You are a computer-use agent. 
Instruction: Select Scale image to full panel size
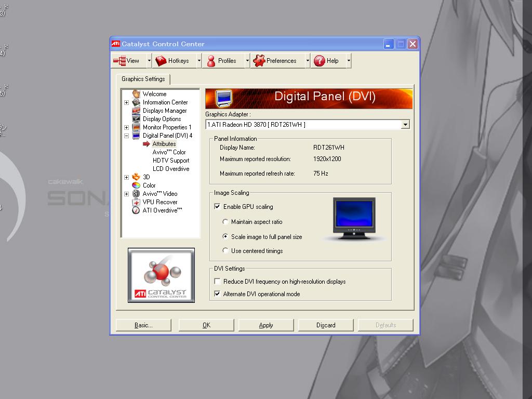tap(225, 236)
